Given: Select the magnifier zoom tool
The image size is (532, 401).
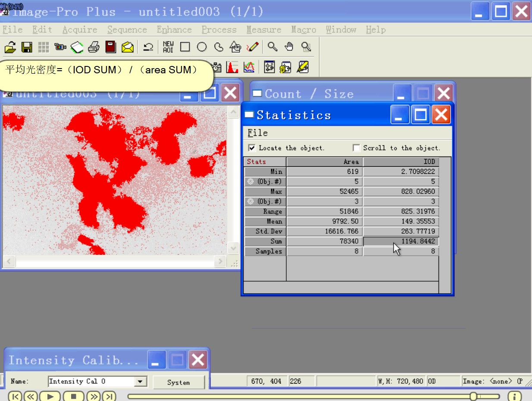Looking at the screenshot, I should coord(273,47).
